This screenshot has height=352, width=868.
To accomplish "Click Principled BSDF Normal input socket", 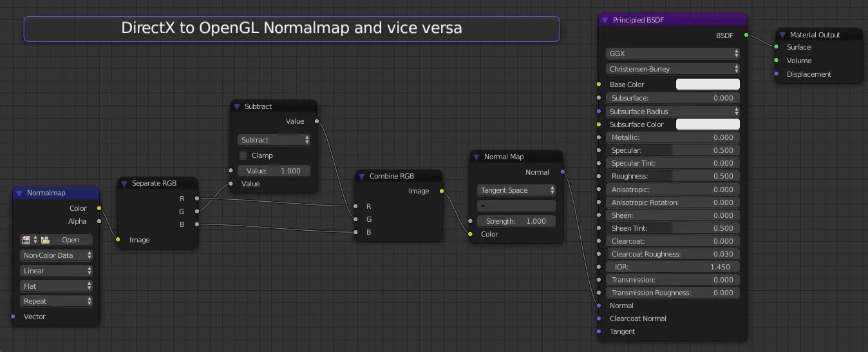I will [599, 306].
